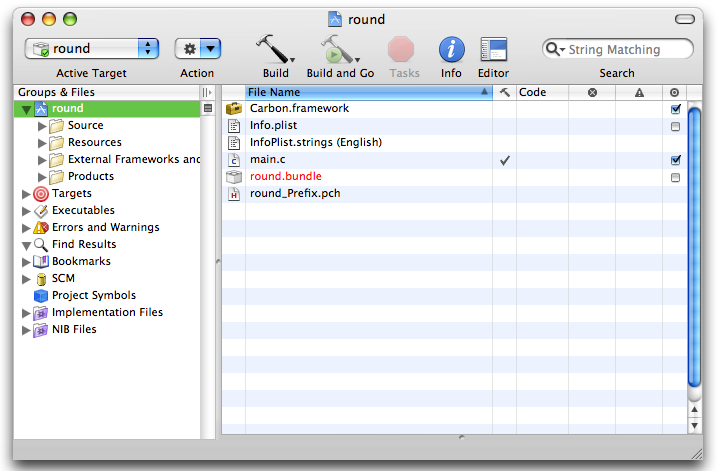Click the warnings column header icon
The image size is (720, 471).
pyautogui.click(x=639, y=93)
